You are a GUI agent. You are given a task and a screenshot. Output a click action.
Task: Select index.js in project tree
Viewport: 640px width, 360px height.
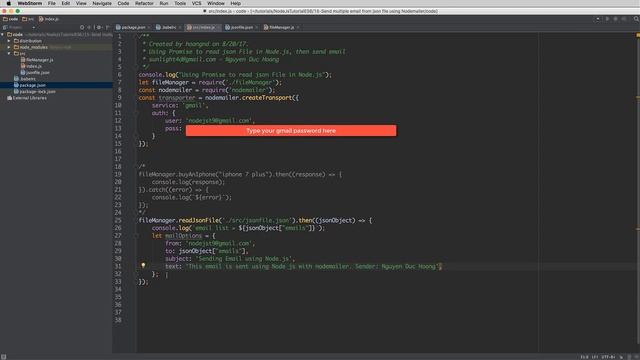(31, 66)
